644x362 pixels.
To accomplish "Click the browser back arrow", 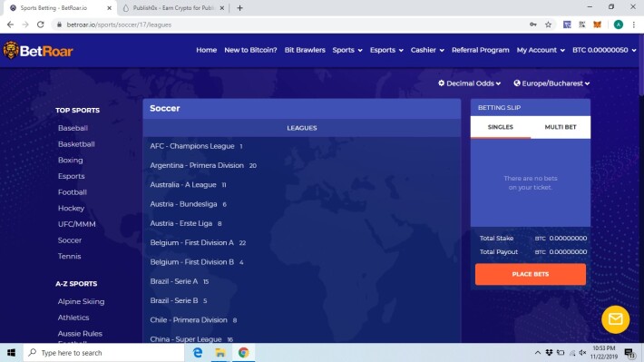I will (x=10, y=24).
